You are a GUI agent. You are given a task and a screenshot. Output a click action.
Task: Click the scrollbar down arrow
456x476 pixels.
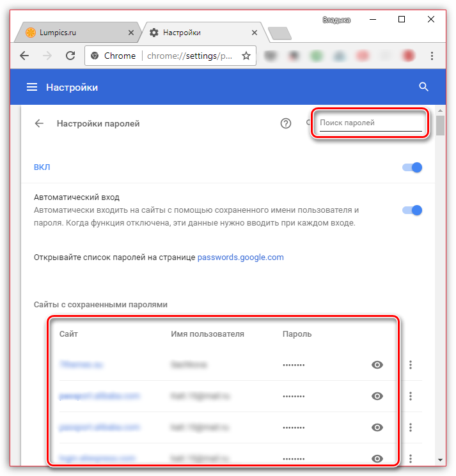pos(440,460)
